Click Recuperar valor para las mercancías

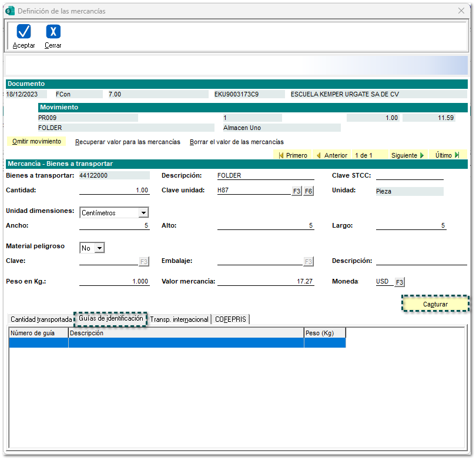[x=128, y=142]
